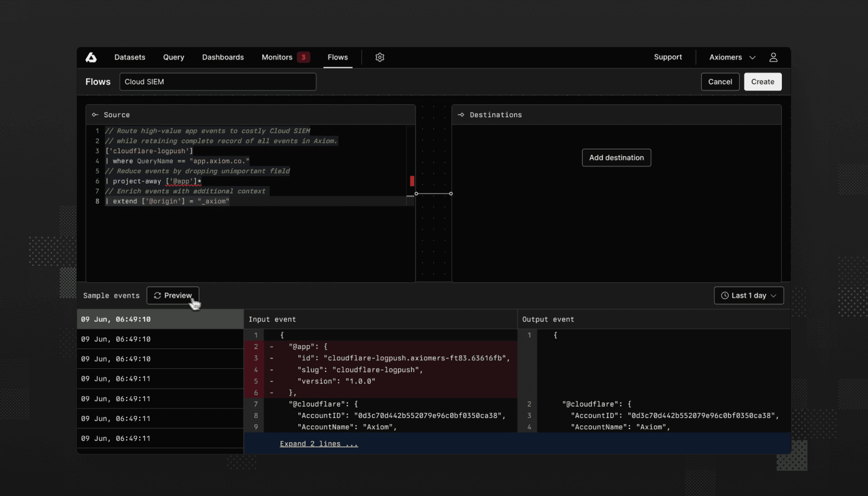
Task: Click the comment line starting with while retaining
Action: pyautogui.click(x=221, y=141)
